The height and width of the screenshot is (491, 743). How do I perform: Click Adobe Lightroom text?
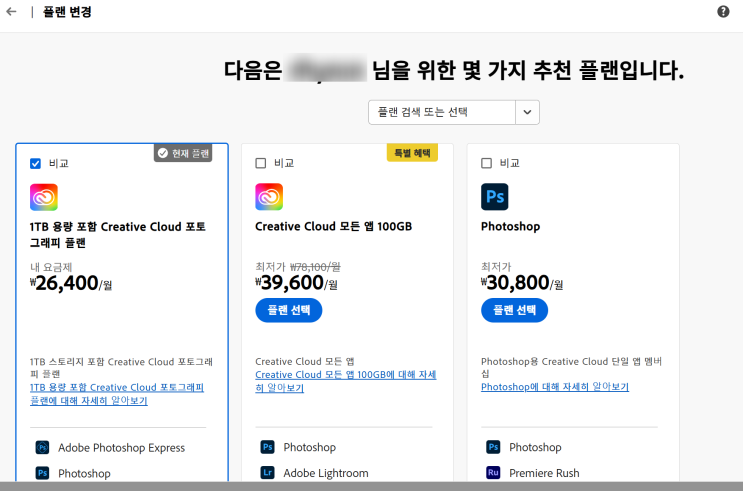[326, 473]
